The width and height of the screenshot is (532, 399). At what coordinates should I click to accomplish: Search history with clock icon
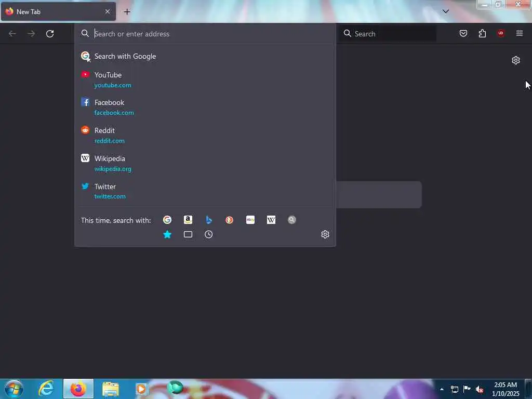click(209, 234)
